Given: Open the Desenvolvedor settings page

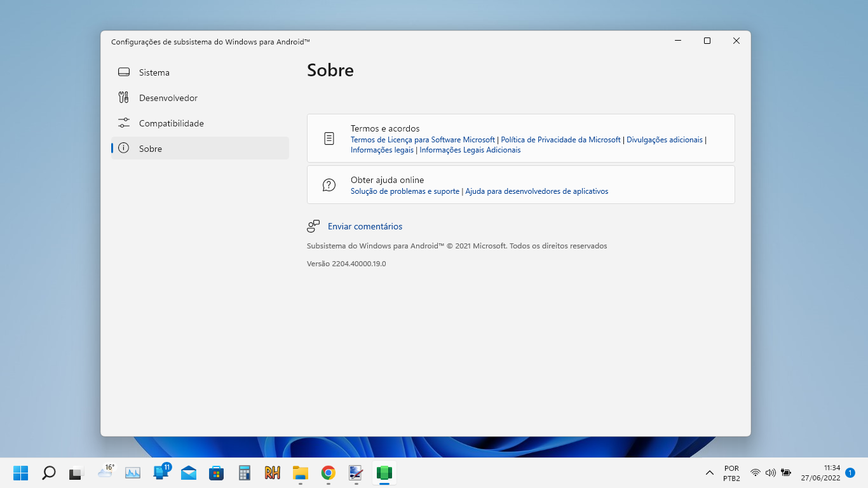Looking at the screenshot, I should (200, 98).
